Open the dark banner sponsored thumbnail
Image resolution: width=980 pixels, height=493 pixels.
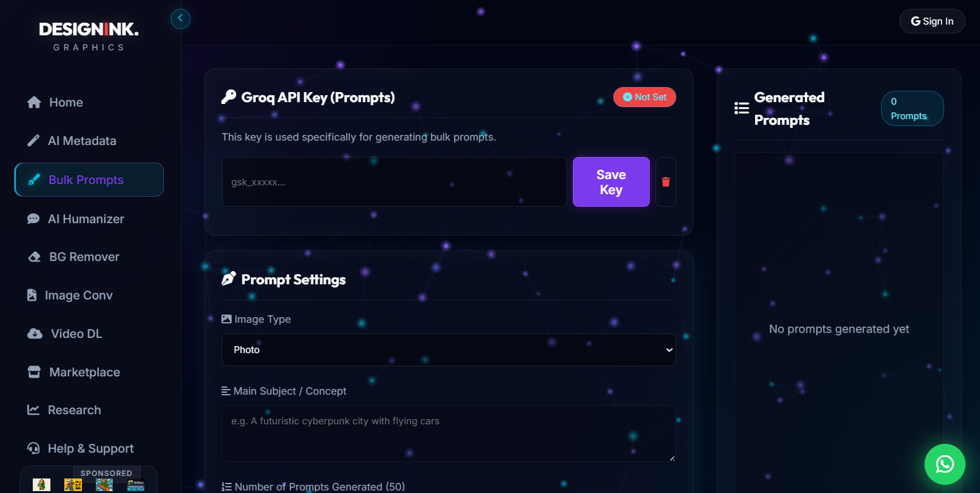(135, 485)
